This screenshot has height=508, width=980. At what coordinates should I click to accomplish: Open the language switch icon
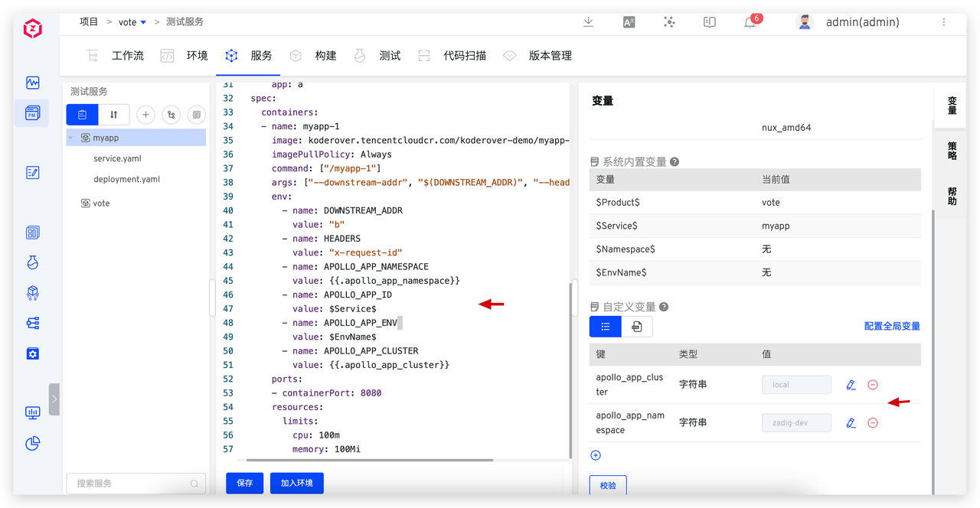pos(629,22)
